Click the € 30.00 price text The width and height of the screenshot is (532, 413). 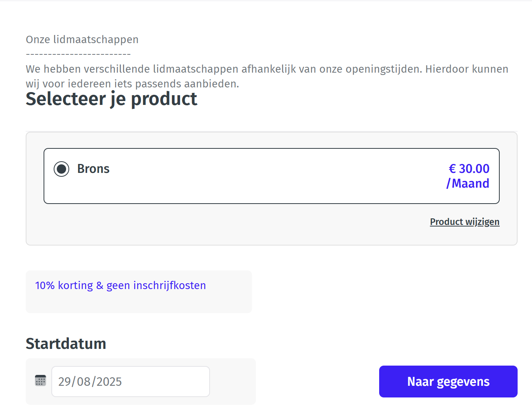pyautogui.click(x=469, y=169)
